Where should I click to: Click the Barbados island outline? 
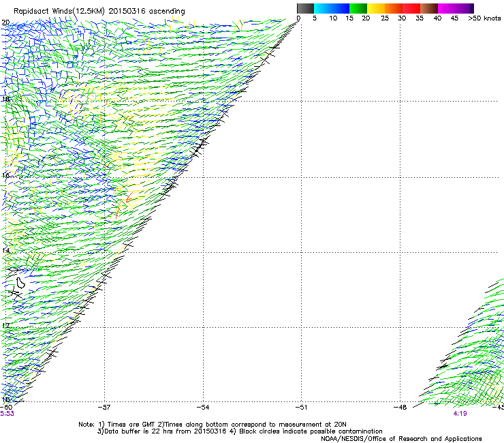[x=20, y=283]
